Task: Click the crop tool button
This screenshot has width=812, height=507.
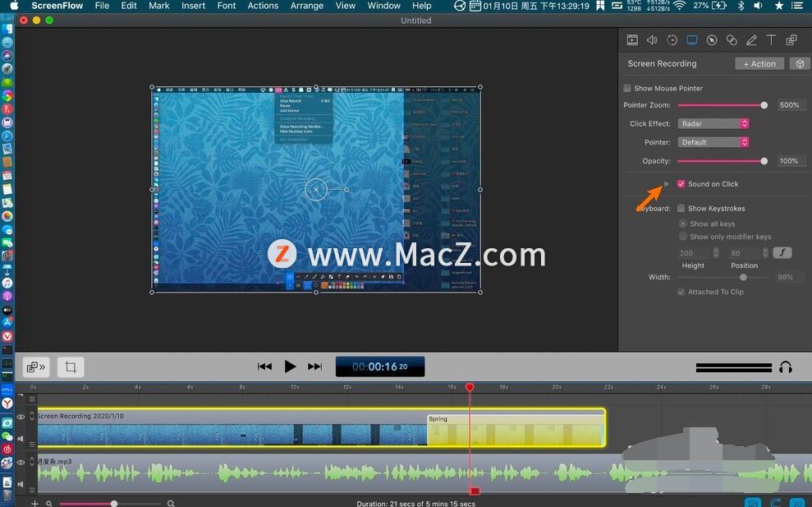Action: [71, 367]
